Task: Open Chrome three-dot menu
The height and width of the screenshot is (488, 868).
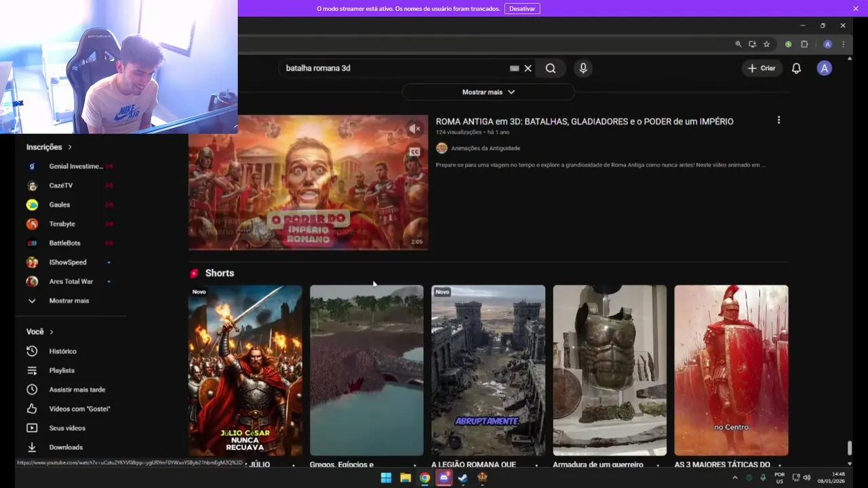Action: 843,44
